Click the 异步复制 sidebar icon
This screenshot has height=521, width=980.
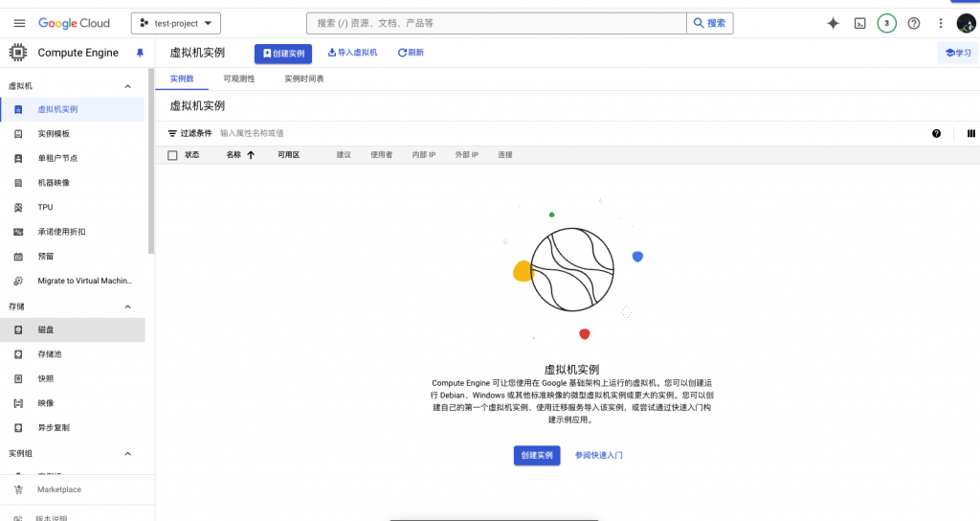tap(18, 428)
